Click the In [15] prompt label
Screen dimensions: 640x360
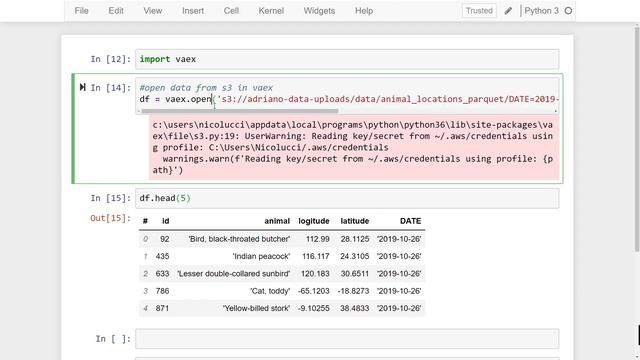[x=111, y=198]
